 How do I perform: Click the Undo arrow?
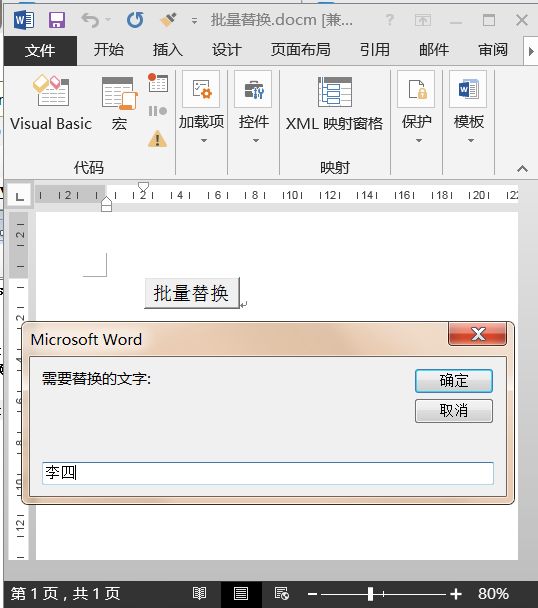click(x=91, y=20)
